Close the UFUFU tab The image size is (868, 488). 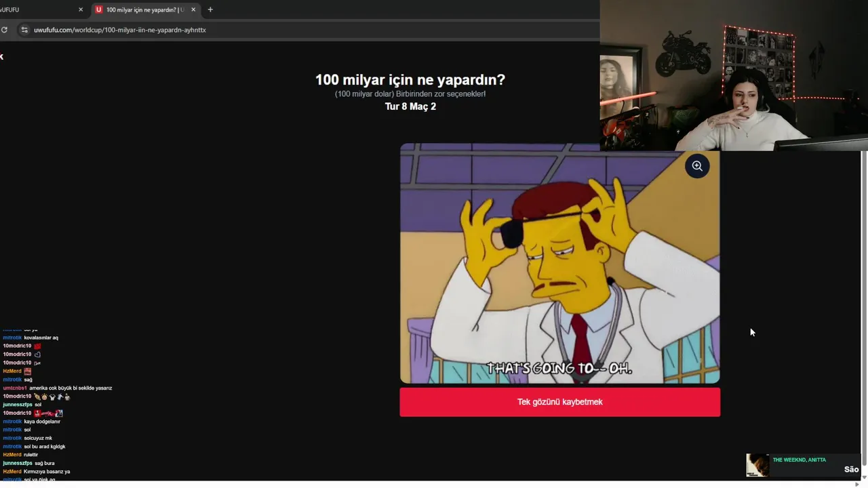click(x=81, y=9)
